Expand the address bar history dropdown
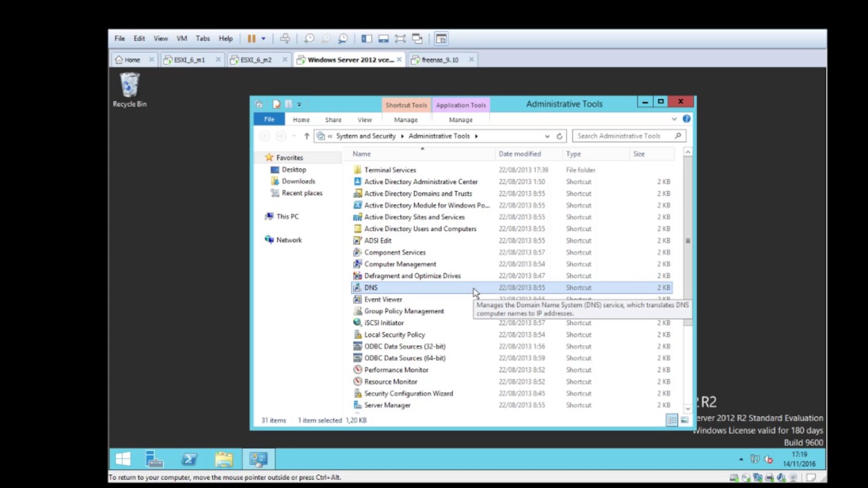868x488 pixels. click(x=547, y=136)
